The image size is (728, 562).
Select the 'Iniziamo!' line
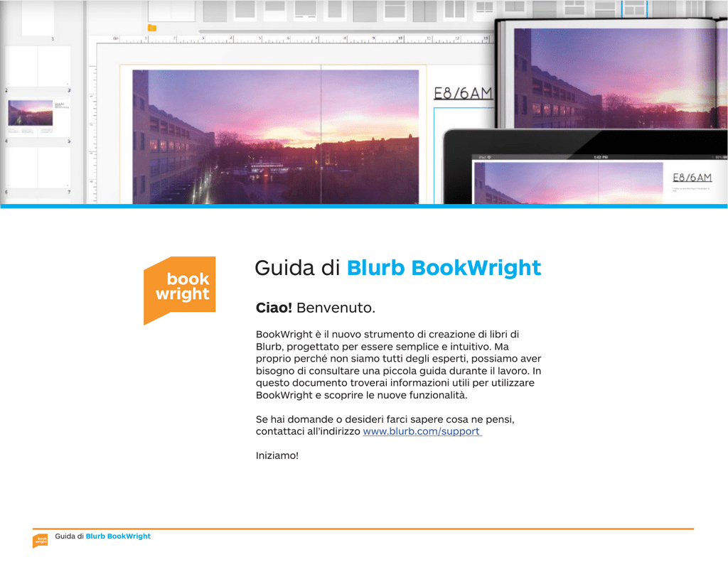click(x=277, y=455)
